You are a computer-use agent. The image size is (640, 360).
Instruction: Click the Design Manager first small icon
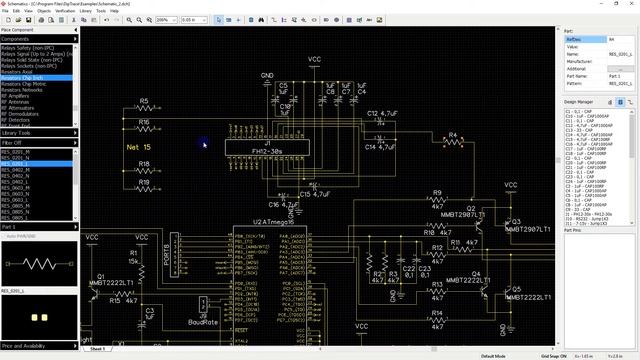(x=611, y=102)
